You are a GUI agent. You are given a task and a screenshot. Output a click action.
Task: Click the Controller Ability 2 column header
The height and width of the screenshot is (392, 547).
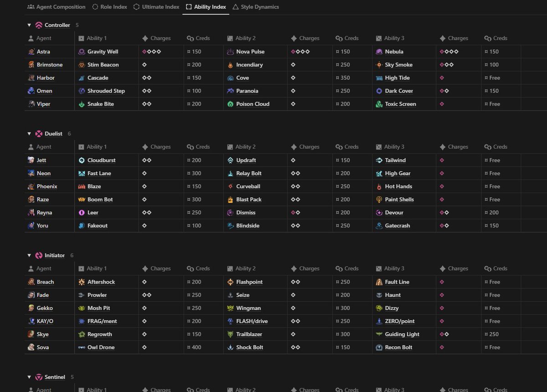point(255,38)
